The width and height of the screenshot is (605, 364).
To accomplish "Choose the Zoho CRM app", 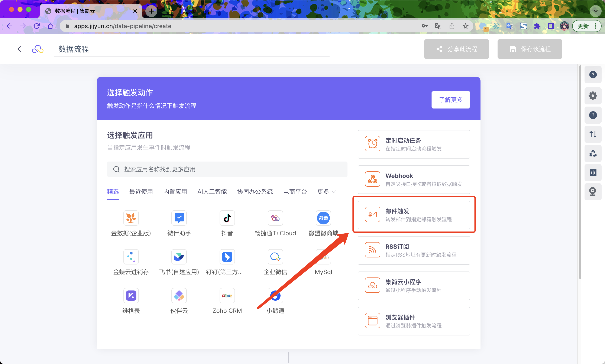I will [227, 296].
